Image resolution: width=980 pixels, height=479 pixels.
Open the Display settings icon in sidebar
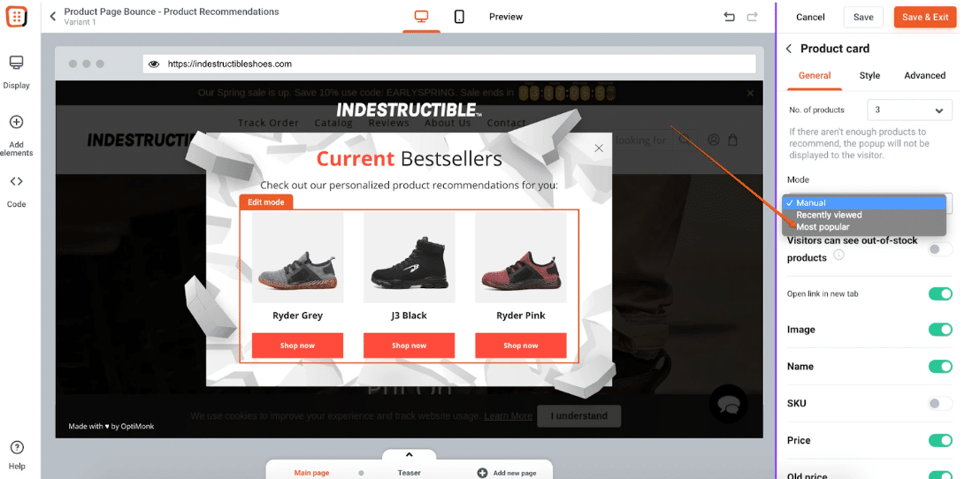point(16,63)
